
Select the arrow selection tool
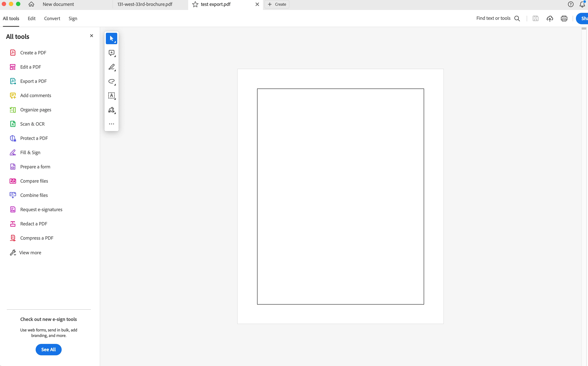(111, 38)
